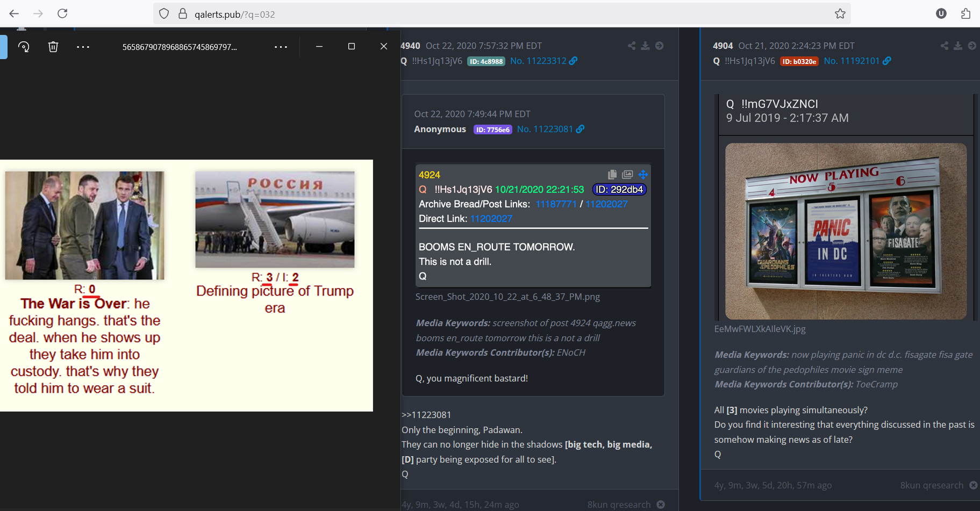The height and width of the screenshot is (511, 980).
Task: Share post 4904 using its share icon
Action: coord(945,46)
